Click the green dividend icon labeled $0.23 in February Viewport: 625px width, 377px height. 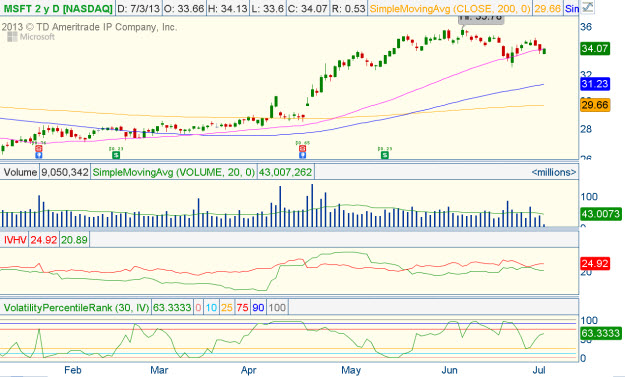(116, 155)
